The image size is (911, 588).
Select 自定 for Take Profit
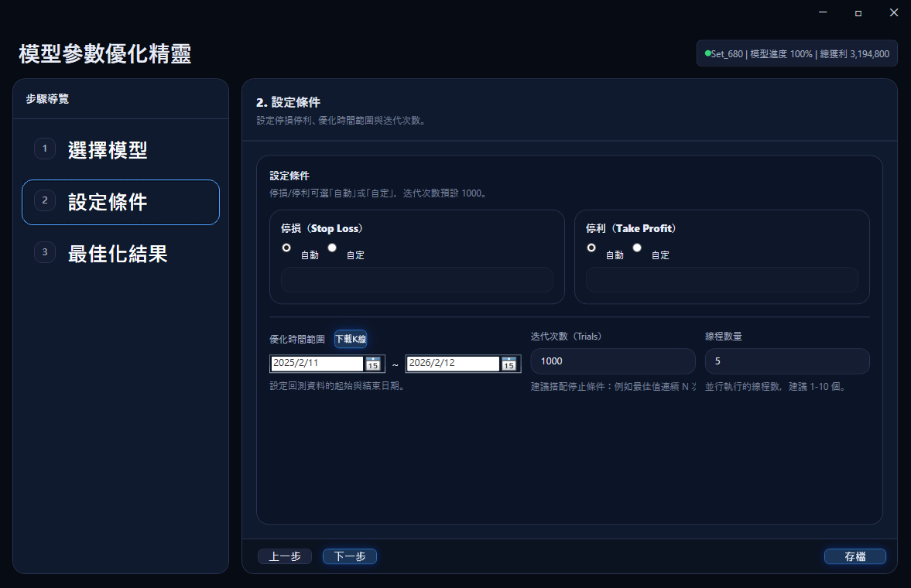point(638,248)
